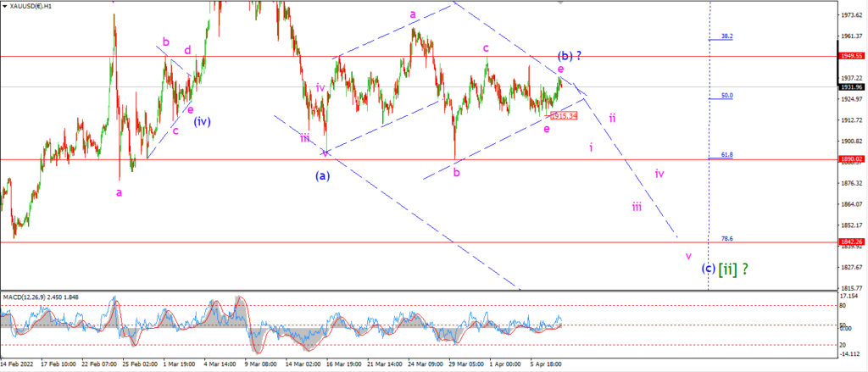Select the 1842.26 red price label
This screenshot has width=868, height=372.
852,242
